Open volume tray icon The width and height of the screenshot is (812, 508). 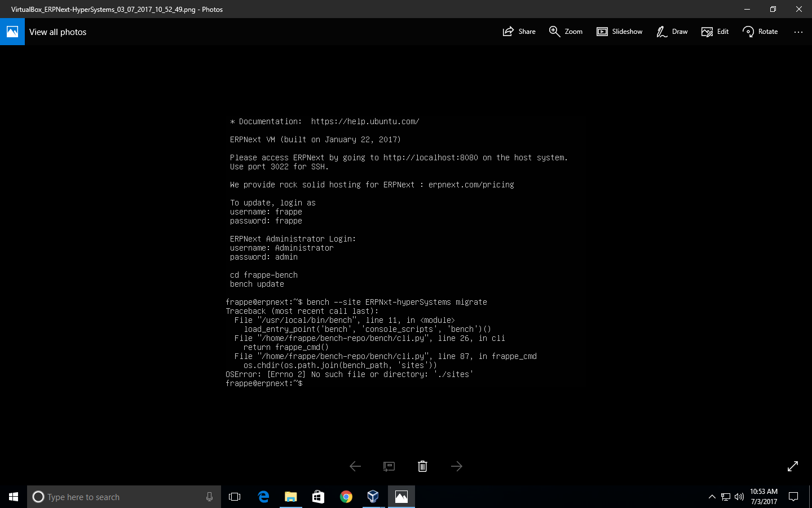(739, 497)
